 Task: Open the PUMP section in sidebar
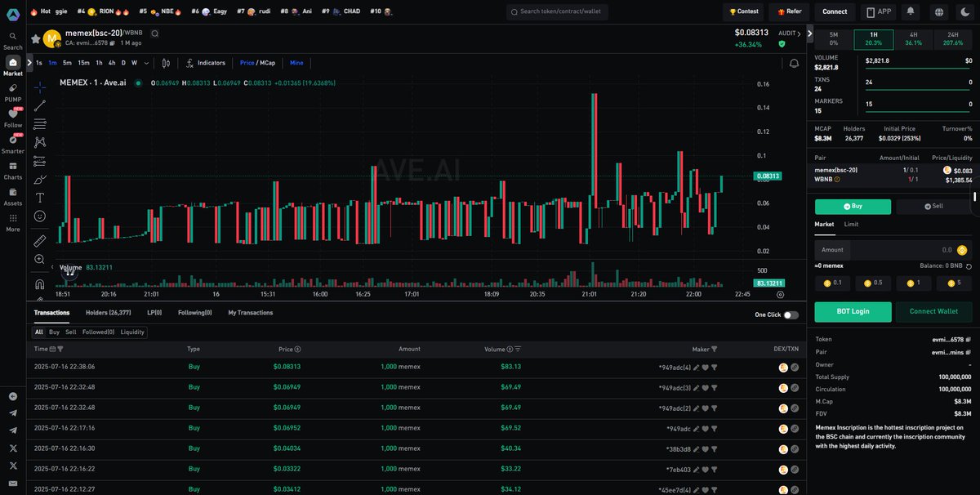coord(13,92)
